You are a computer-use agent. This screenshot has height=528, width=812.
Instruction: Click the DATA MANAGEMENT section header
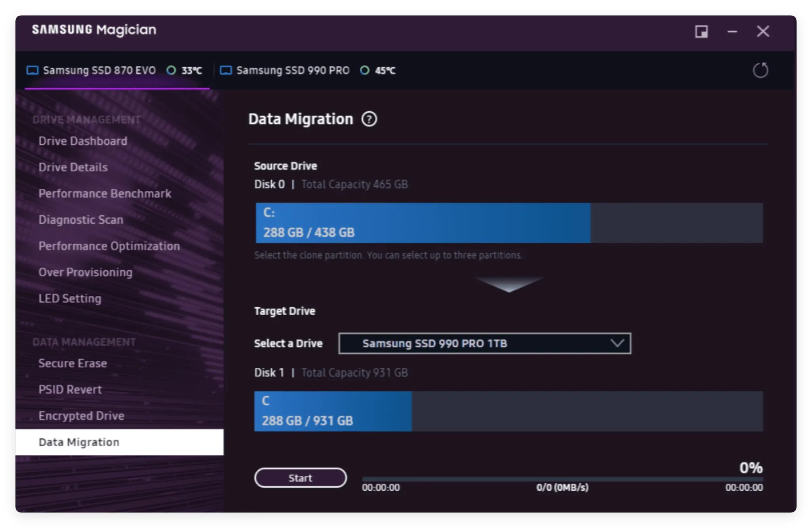click(84, 342)
